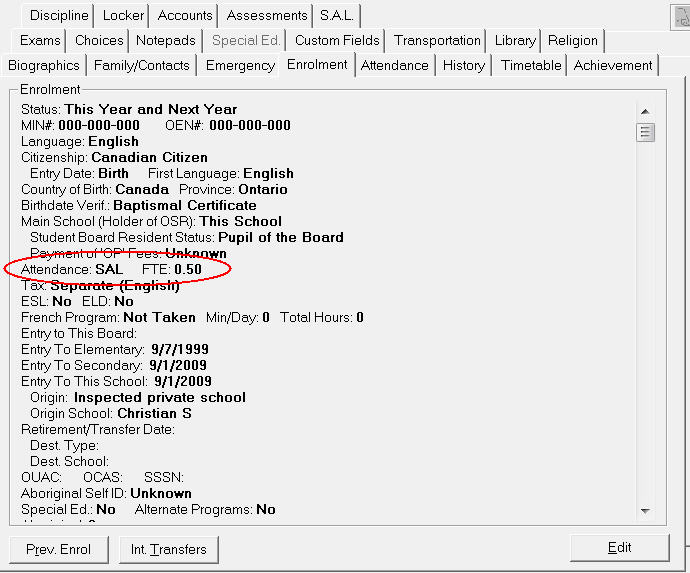Switch to the Discipline tab

(x=59, y=15)
